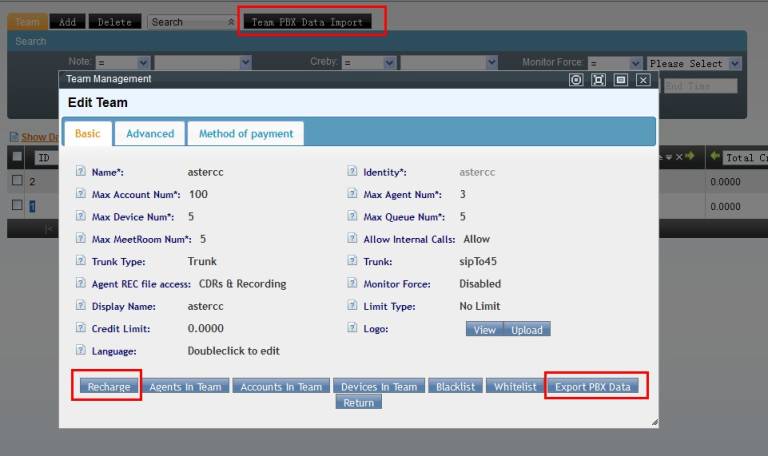Screen dimensions: 768x456
Task: Toggle the select-all checkbox in table header
Action: [x=17, y=157]
